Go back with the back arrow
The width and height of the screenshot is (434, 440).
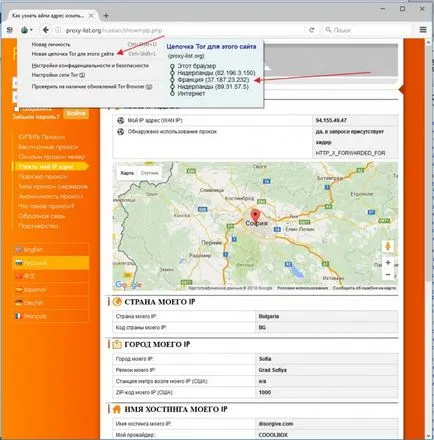pos(46,30)
